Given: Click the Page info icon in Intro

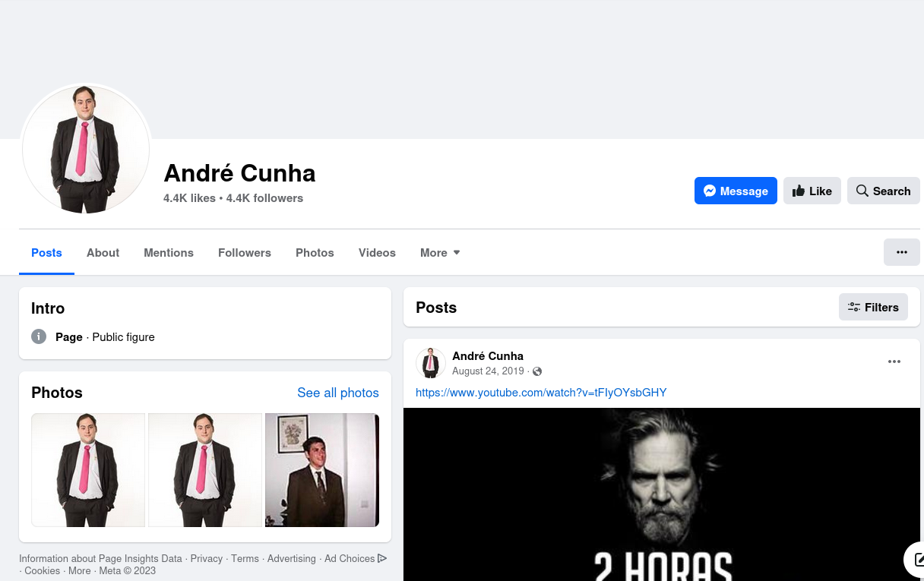Looking at the screenshot, I should click(x=39, y=336).
